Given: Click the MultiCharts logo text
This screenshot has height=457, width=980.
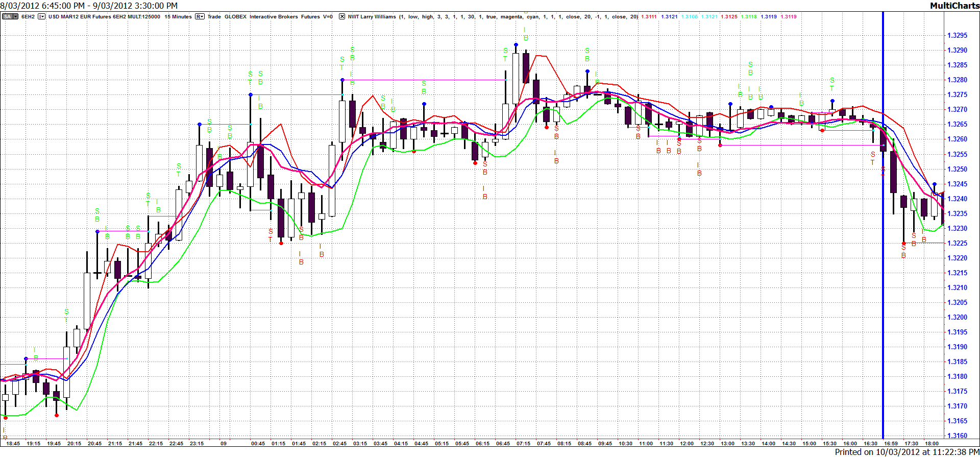Looking at the screenshot, I should pos(954,6).
